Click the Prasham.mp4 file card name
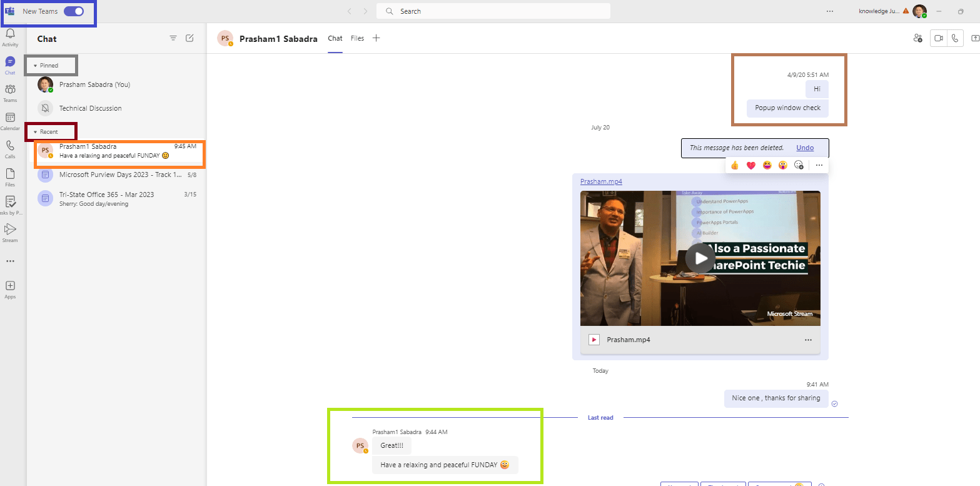Image resolution: width=980 pixels, height=486 pixels. pos(629,340)
